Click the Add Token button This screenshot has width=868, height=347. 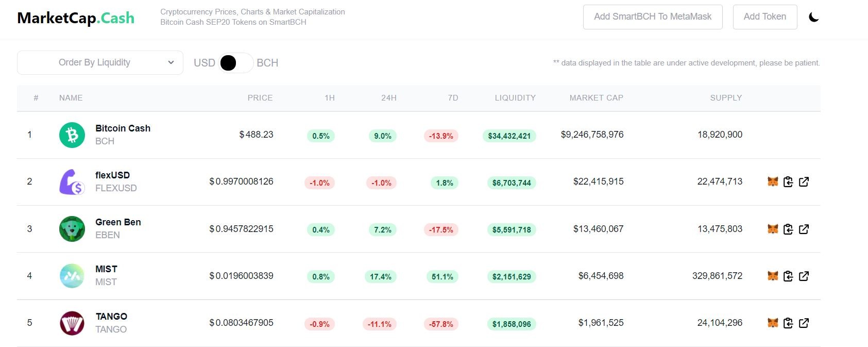pyautogui.click(x=765, y=17)
